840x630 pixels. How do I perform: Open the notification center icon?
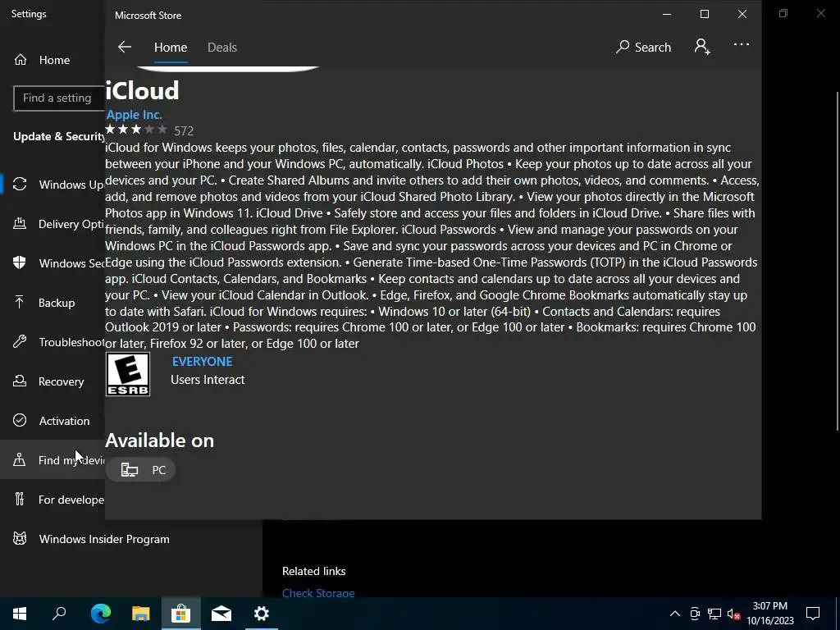(813, 614)
